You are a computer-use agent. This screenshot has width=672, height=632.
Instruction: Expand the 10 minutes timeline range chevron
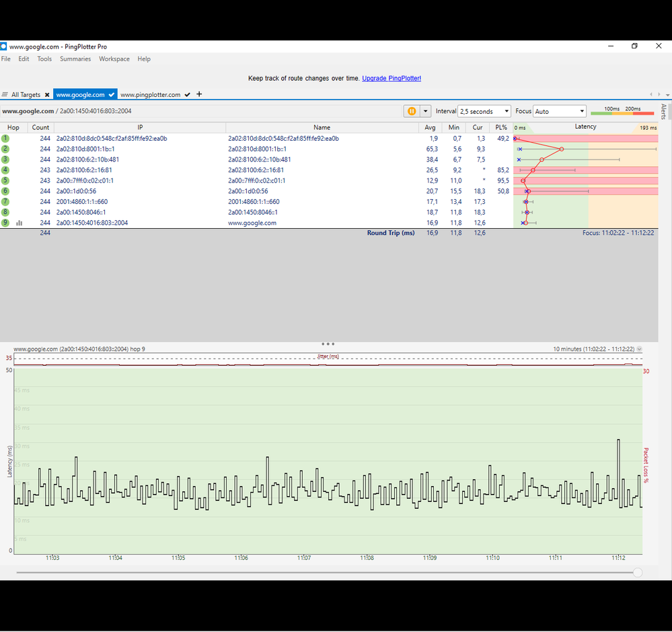[639, 349]
